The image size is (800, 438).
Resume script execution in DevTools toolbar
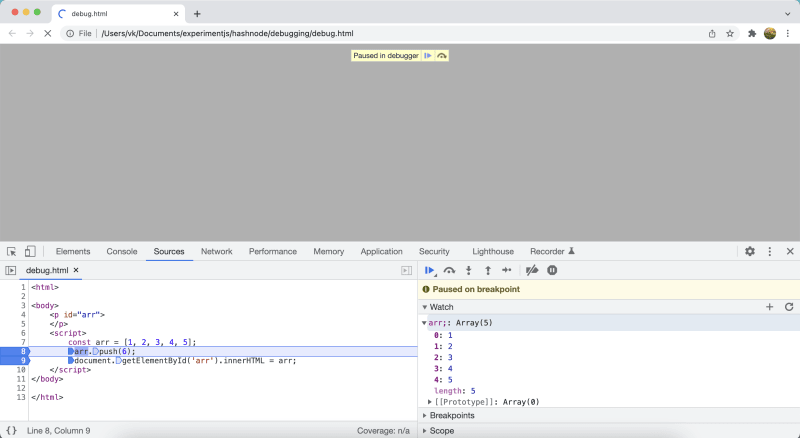pos(429,271)
